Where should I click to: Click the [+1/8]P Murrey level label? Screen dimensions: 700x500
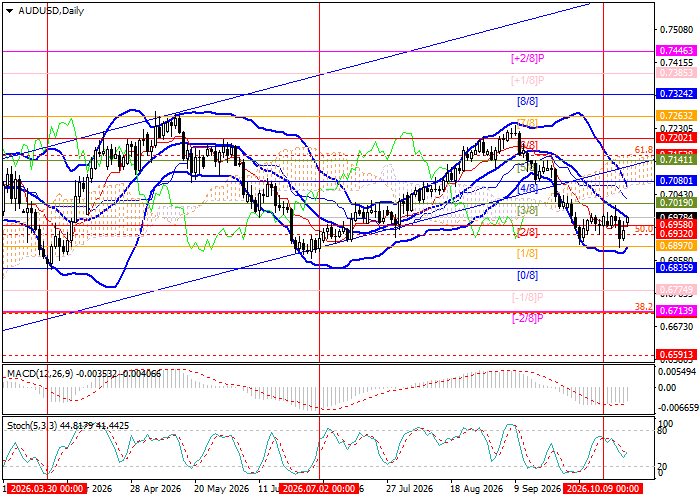(x=528, y=80)
